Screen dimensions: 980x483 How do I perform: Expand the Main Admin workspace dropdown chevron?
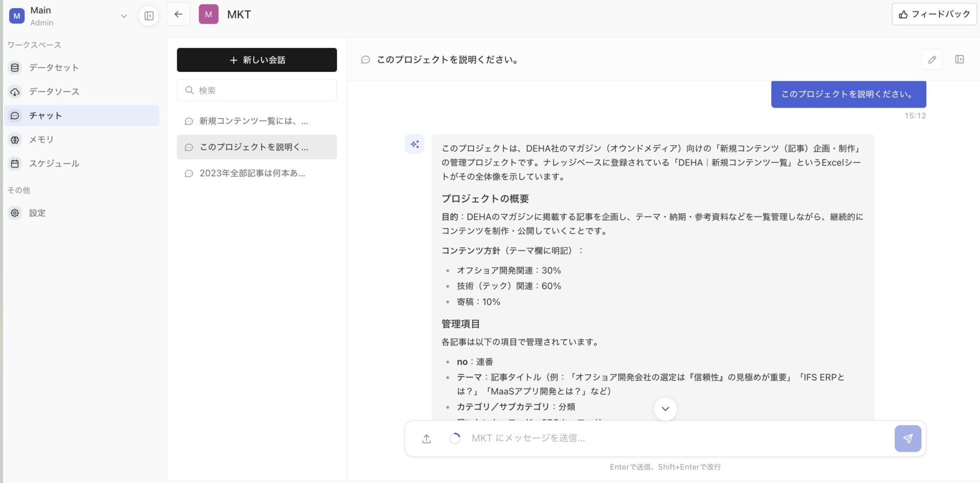click(x=124, y=16)
